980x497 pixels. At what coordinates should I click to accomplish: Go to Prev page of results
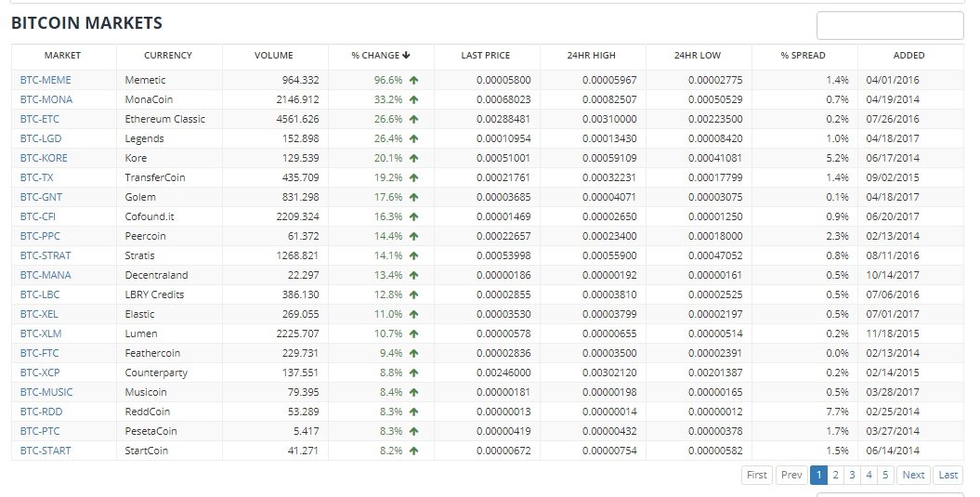791,475
